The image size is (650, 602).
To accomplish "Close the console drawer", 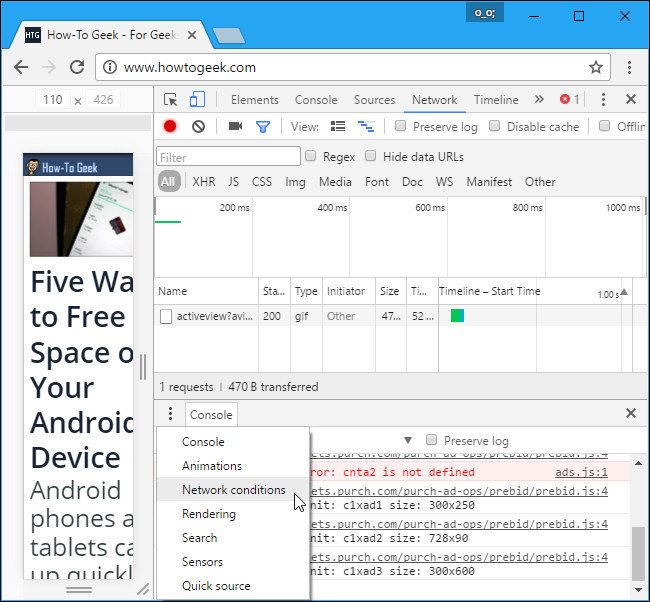I will [631, 413].
